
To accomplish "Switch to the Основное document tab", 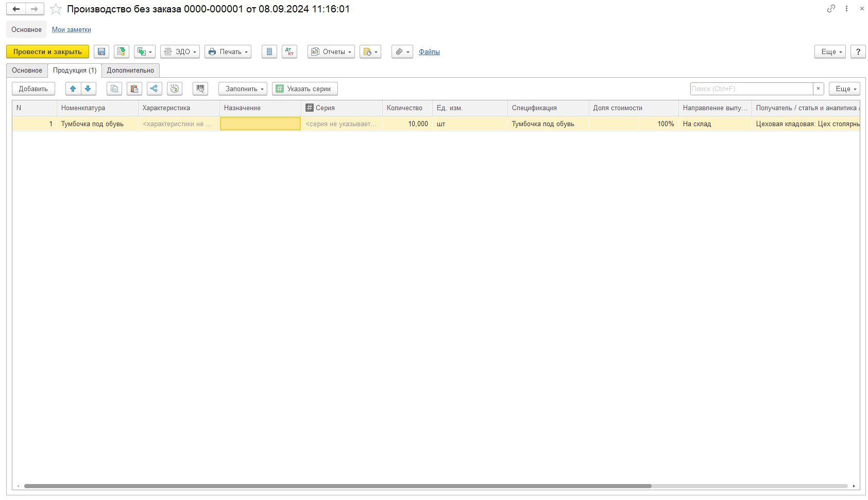I will [27, 70].
